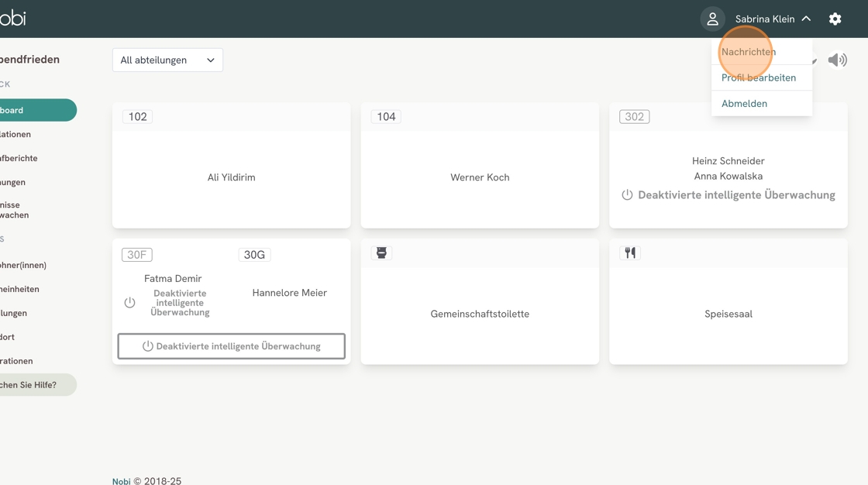
Task: Open sidebar item ending in "ationen" below Dashboard
Action: pos(15,135)
